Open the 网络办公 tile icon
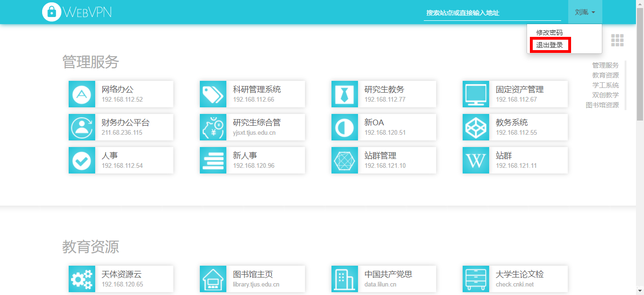644x295 pixels. pos(82,94)
